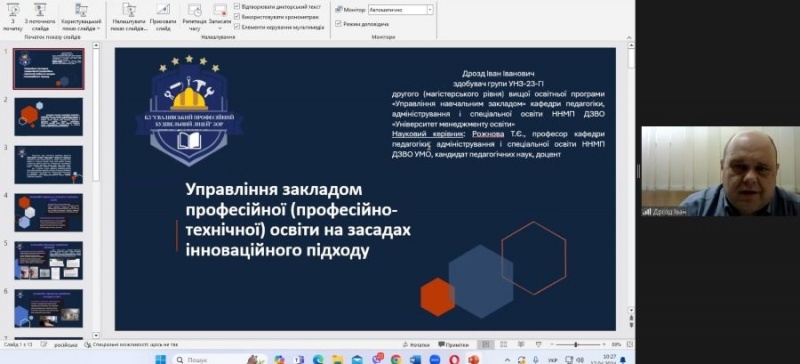Click Rehearse Timings (Репетиція часу) icon
Screen dimensions: 800x364
click(194, 10)
